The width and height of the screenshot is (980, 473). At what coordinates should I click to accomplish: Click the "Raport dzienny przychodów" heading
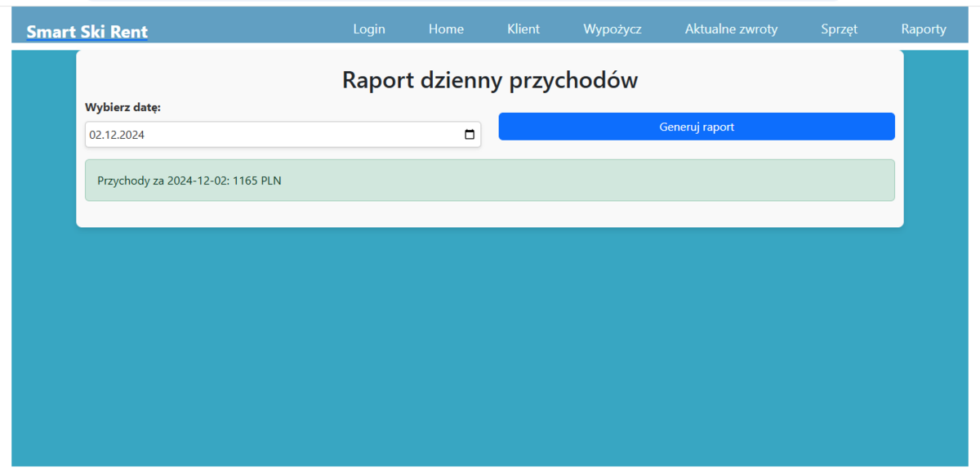click(x=489, y=80)
